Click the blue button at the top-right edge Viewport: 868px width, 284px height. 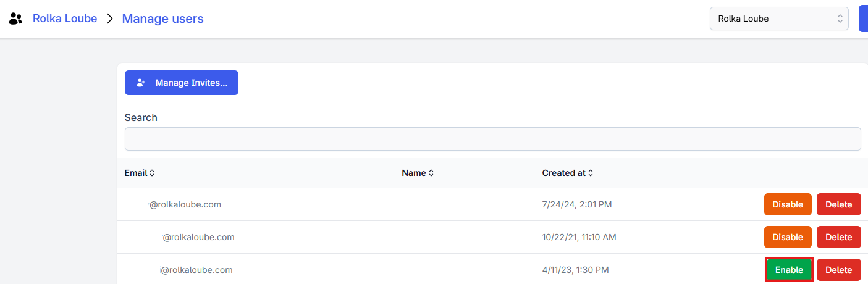(x=863, y=19)
